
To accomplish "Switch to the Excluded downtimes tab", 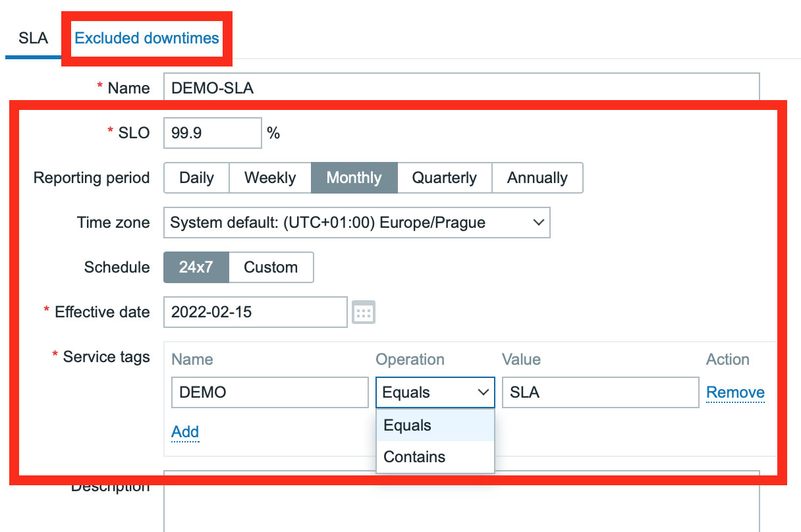I will coord(147,38).
